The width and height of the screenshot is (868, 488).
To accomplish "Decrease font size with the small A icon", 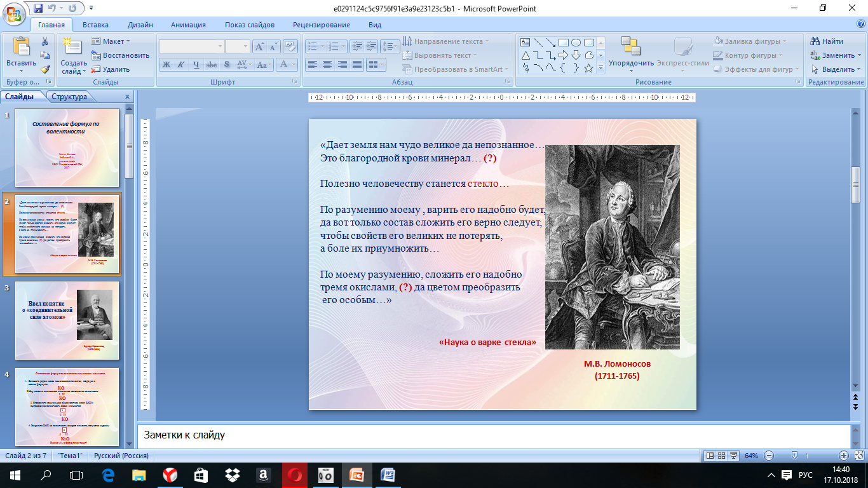I will coord(274,46).
